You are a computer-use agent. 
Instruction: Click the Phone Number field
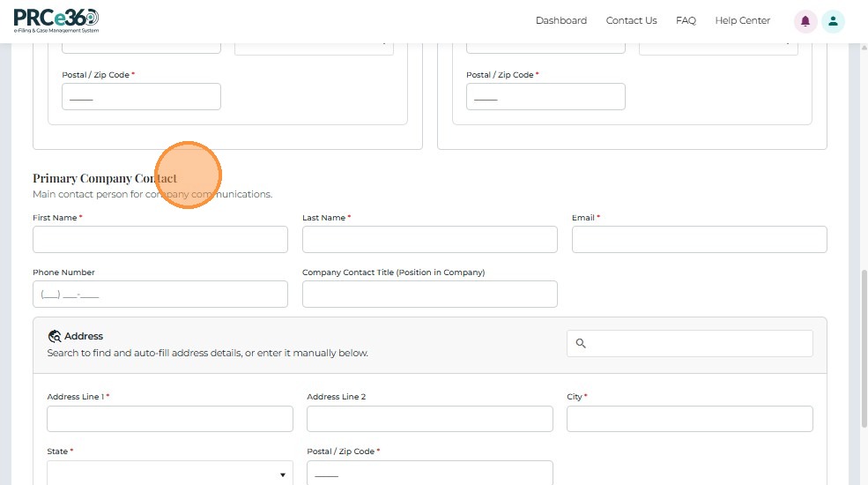coord(160,294)
